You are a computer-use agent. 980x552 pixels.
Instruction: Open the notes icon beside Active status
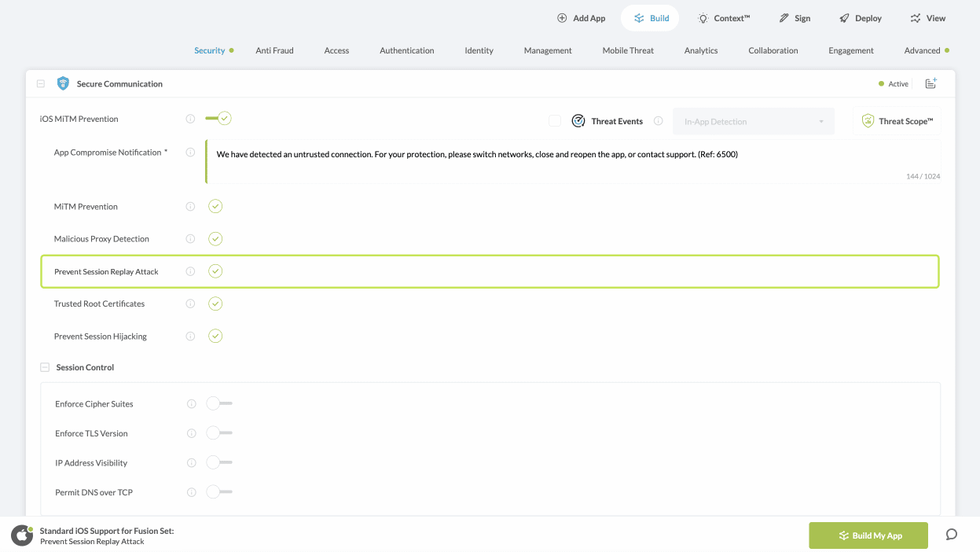930,83
